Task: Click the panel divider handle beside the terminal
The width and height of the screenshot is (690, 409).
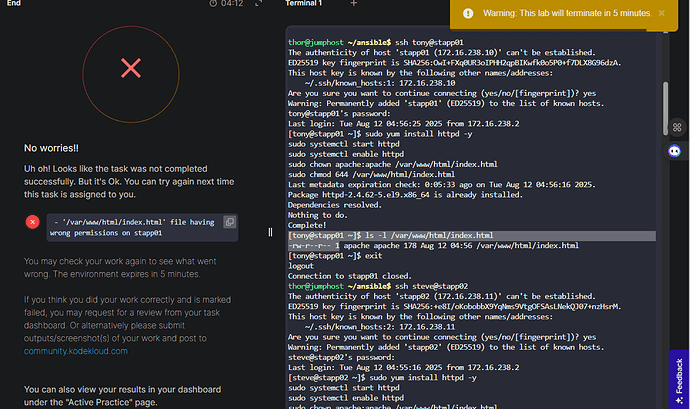Action: coord(270,232)
